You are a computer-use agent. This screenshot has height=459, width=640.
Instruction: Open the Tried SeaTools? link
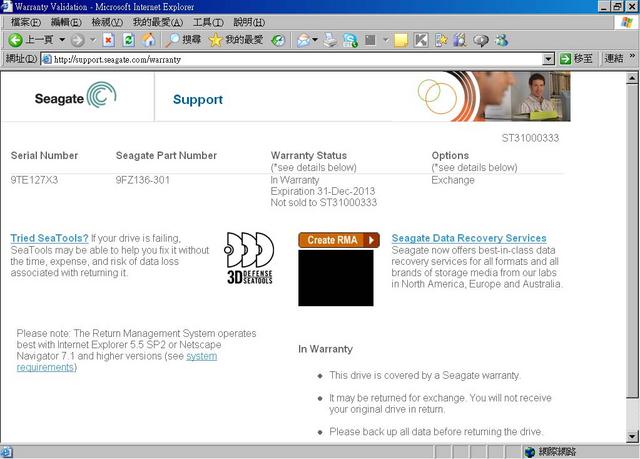(x=49, y=238)
